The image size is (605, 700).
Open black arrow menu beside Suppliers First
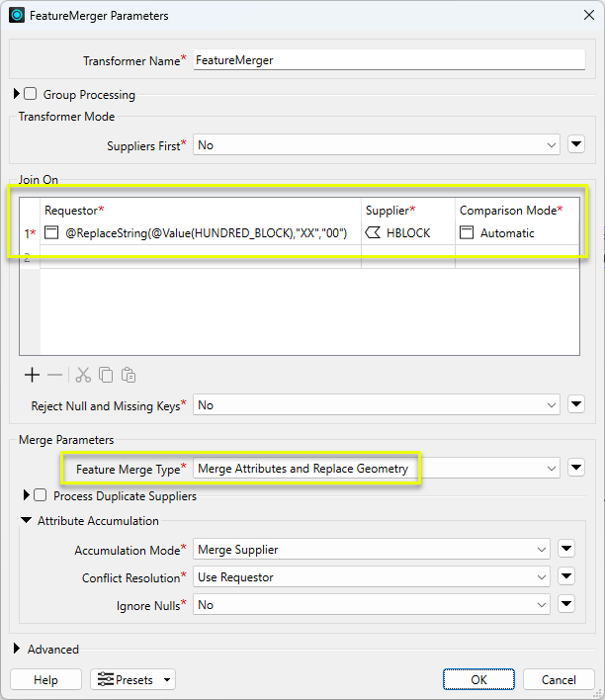click(x=577, y=145)
